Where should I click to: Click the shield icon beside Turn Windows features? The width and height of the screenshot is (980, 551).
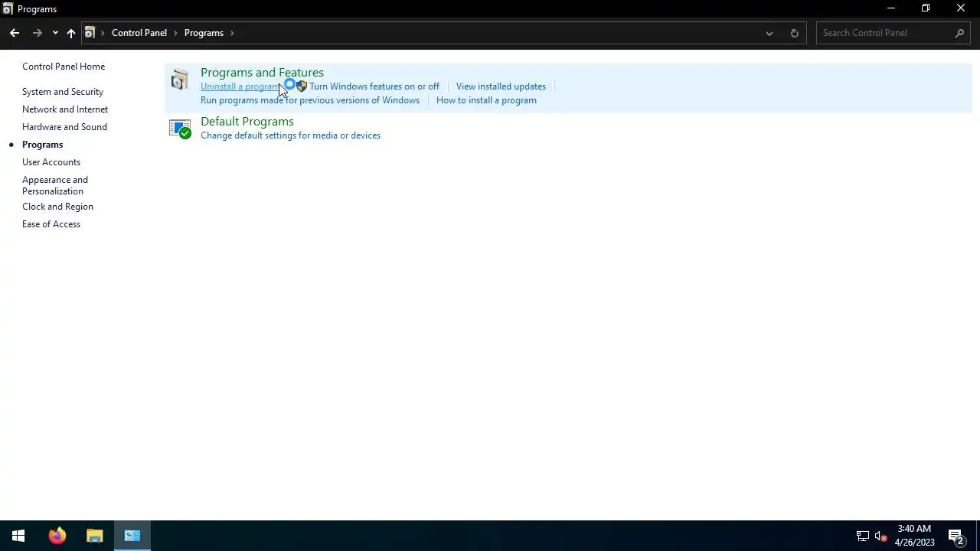[302, 86]
